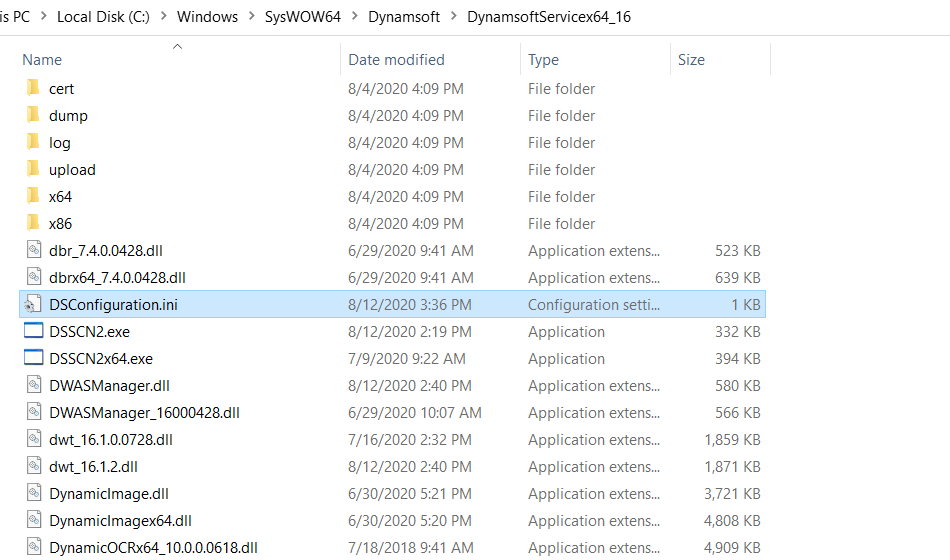The height and width of the screenshot is (560, 950).
Task: Click the cert folder icon
Action: pos(33,88)
